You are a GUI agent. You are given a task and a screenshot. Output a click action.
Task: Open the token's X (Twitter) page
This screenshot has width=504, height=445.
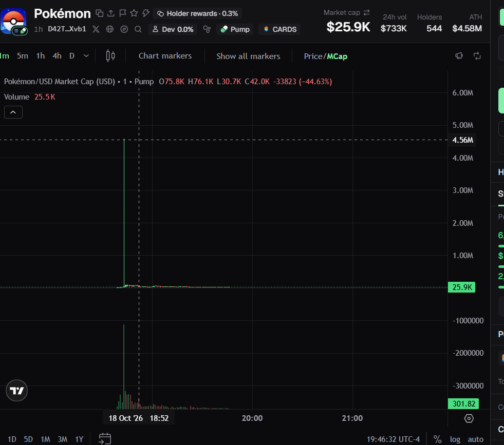[96, 29]
